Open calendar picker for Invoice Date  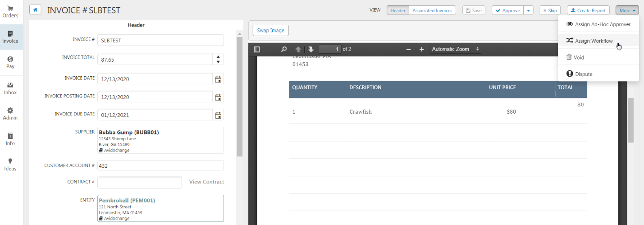tap(218, 79)
